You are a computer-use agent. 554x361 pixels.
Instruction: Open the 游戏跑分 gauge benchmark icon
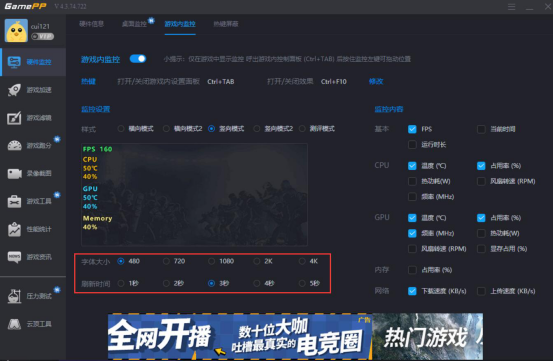14,146
